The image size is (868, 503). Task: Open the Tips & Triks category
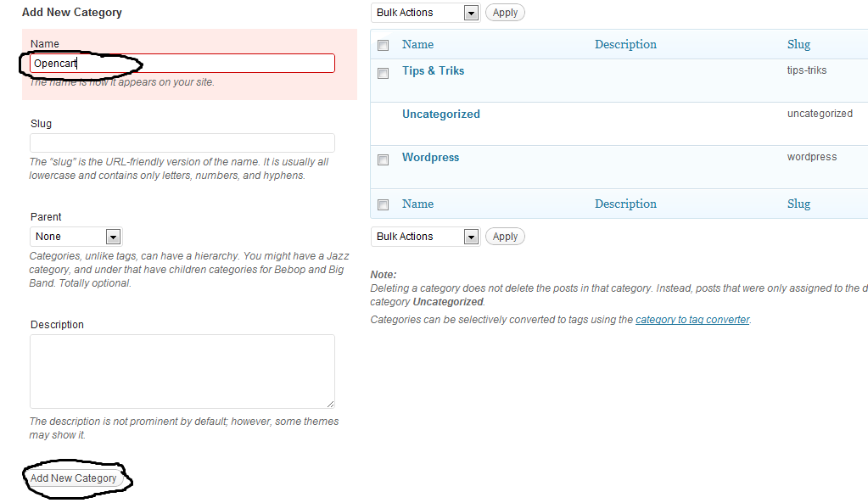(433, 71)
